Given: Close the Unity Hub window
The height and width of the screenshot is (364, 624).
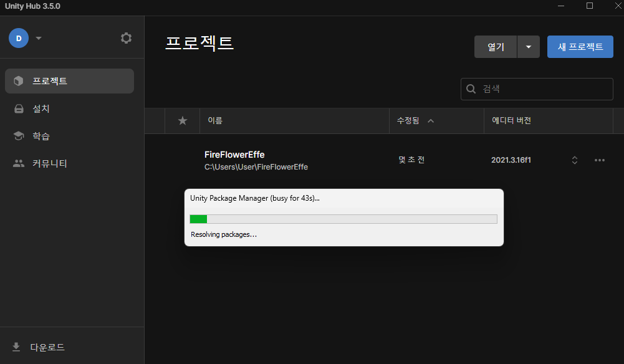Looking at the screenshot, I should click(618, 6).
